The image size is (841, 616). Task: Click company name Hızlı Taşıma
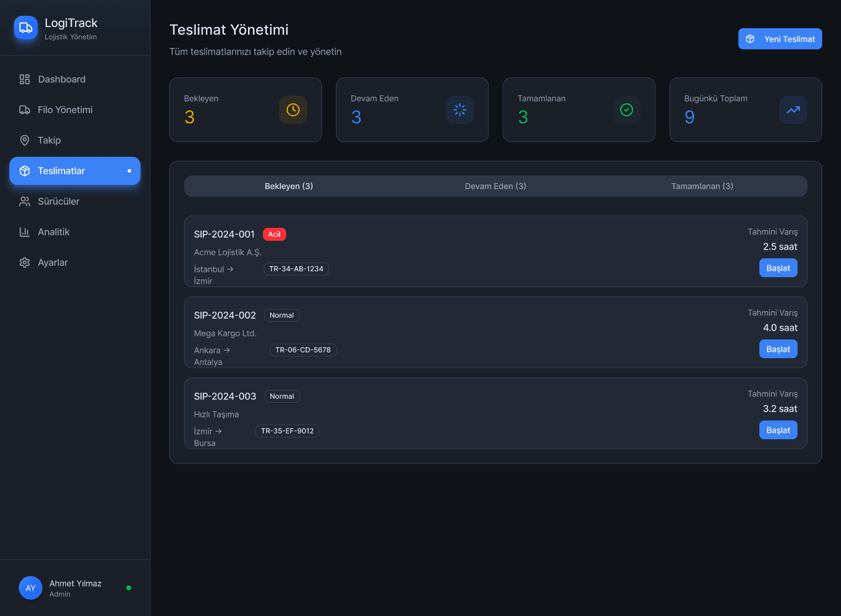[x=216, y=415]
